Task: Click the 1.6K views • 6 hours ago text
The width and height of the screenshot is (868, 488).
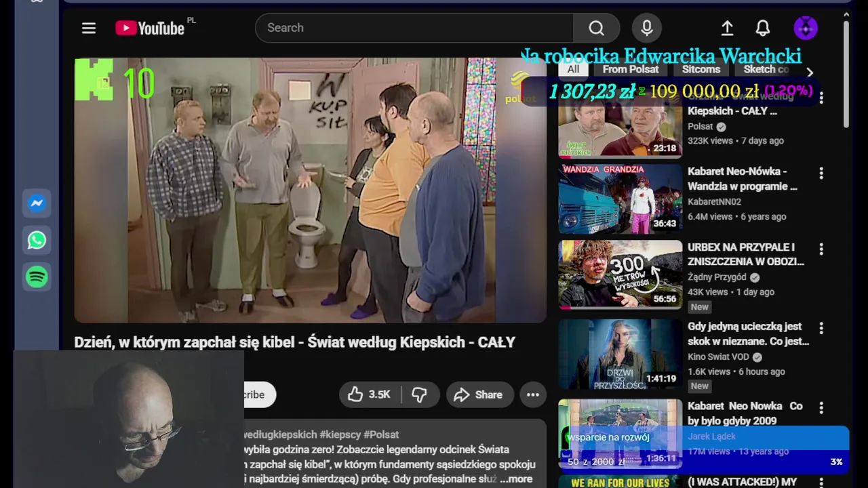Action: tap(736, 371)
